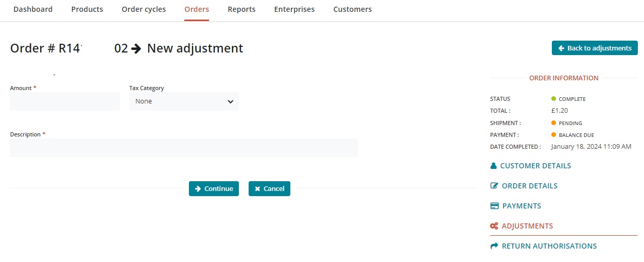Screen dimensions: 644x262
Task: Click the gears icon beside Adjustments
Action: tap(494, 226)
